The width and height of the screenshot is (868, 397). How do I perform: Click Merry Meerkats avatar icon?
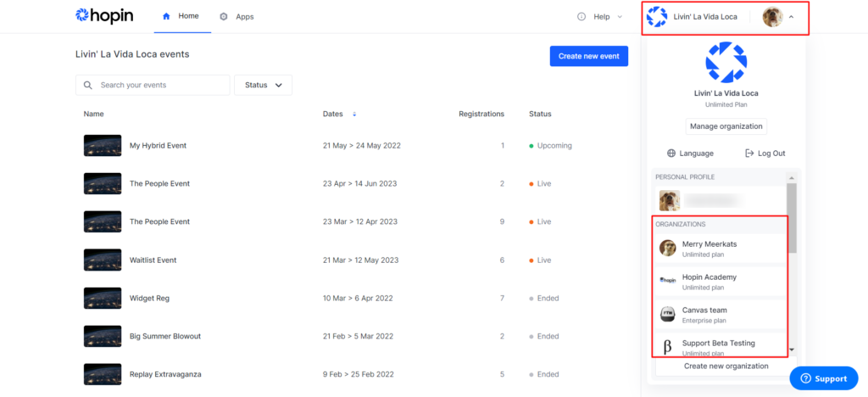click(x=668, y=248)
